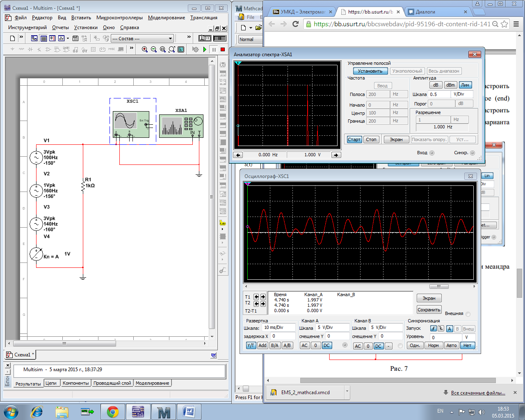525x420 pixels.
Task: Switch to Компоненты tab at bottom
Action: (x=75, y=383)
